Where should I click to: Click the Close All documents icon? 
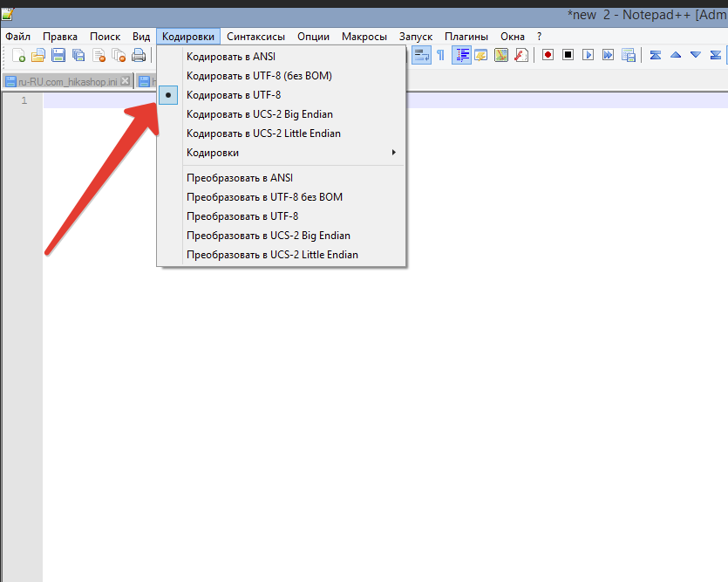click(x=119, y=55)
